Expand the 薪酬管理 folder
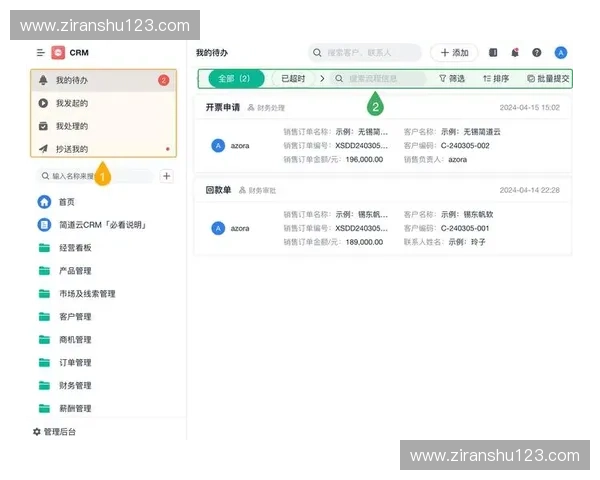The height and width of the screenshot is (480, 600). click(x=65, y=408)
